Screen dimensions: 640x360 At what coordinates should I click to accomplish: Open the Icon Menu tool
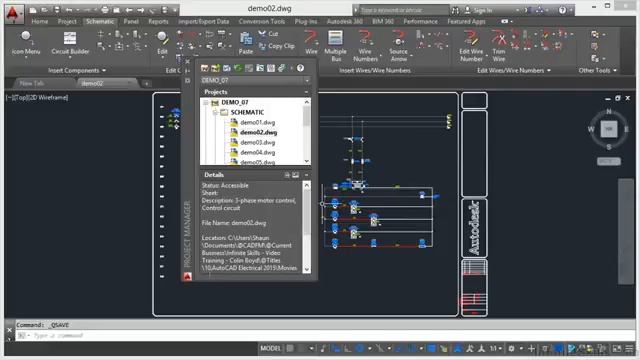pyautogui.click(x=26, y=43)
